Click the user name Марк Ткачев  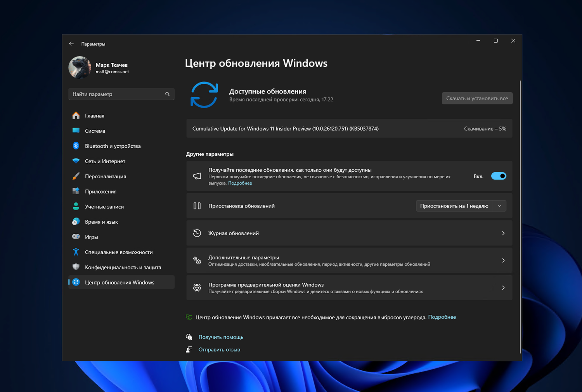(x=112, y=65)
